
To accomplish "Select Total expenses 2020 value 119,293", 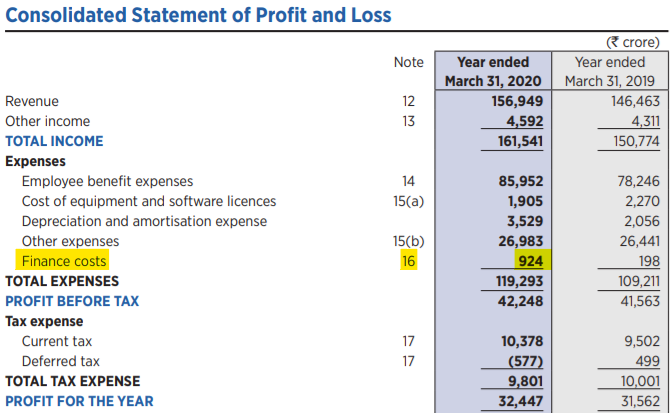I will 519,281.
